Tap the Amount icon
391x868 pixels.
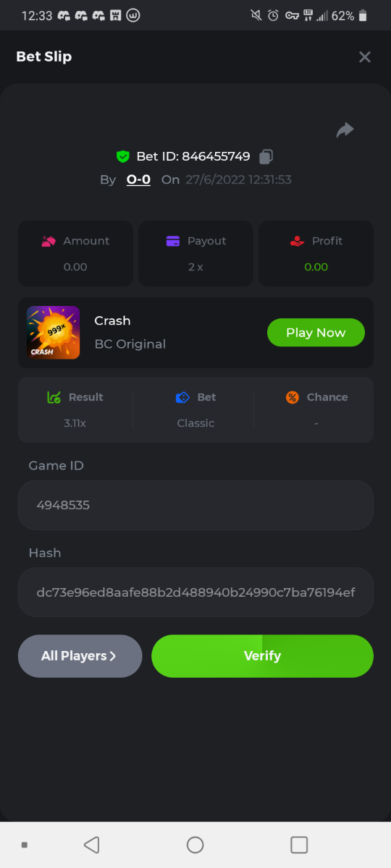pyautogui.click(x=49, y=241)
